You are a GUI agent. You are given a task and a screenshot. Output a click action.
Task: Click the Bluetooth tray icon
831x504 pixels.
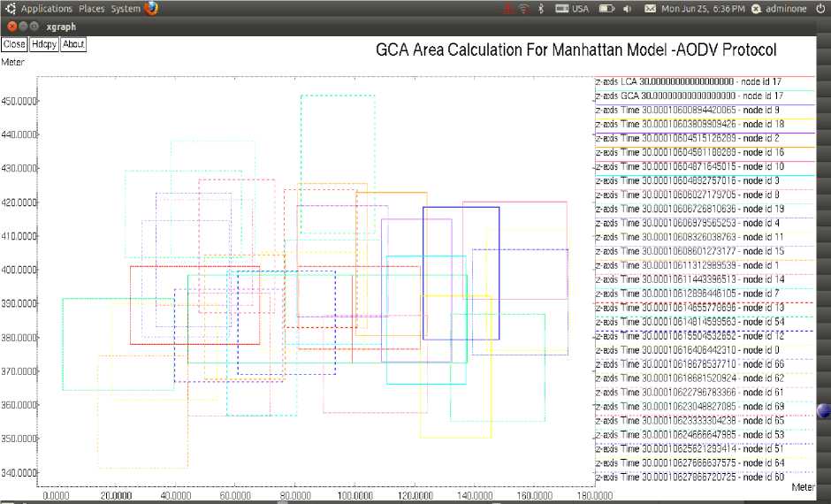pos(541,9)
